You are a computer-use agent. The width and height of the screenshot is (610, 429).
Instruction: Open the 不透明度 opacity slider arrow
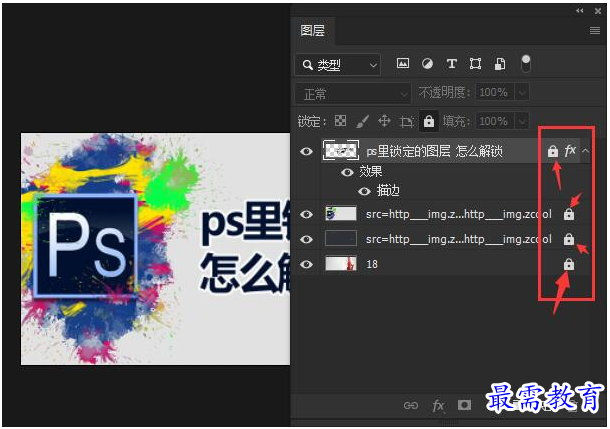tap(522, 93)
